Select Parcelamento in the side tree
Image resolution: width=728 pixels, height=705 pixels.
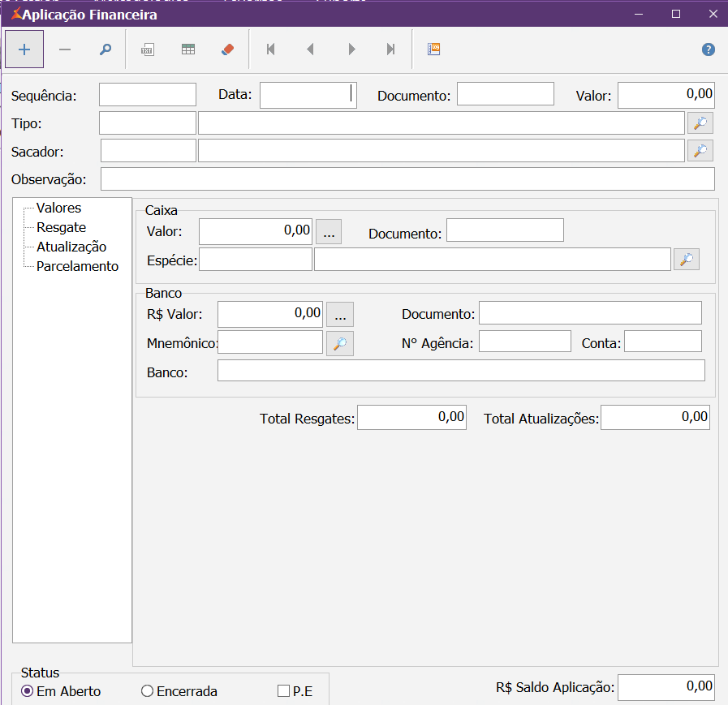point(77,266)
